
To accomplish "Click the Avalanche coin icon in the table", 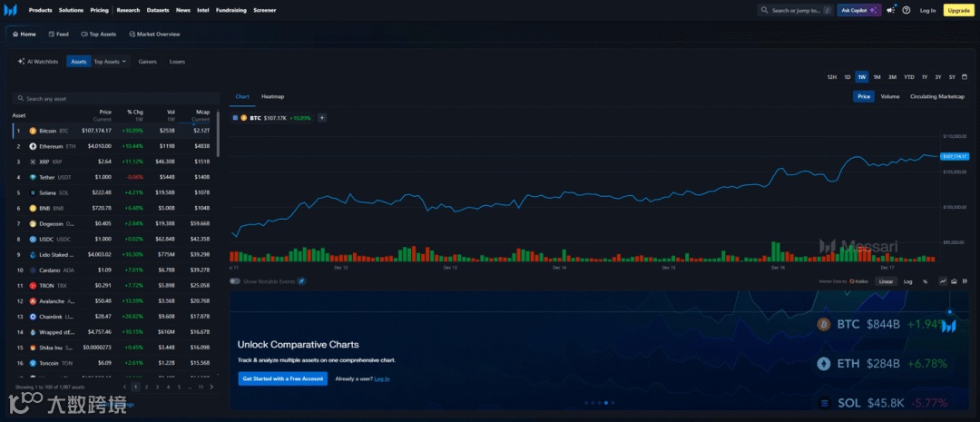I will pyautogui.click(x=34, y=301).
